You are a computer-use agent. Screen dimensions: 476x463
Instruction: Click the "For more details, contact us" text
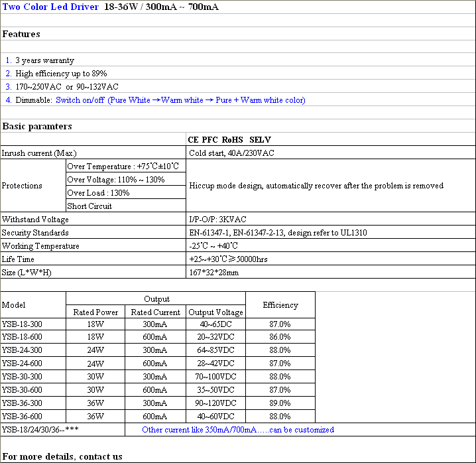point(62,456)
